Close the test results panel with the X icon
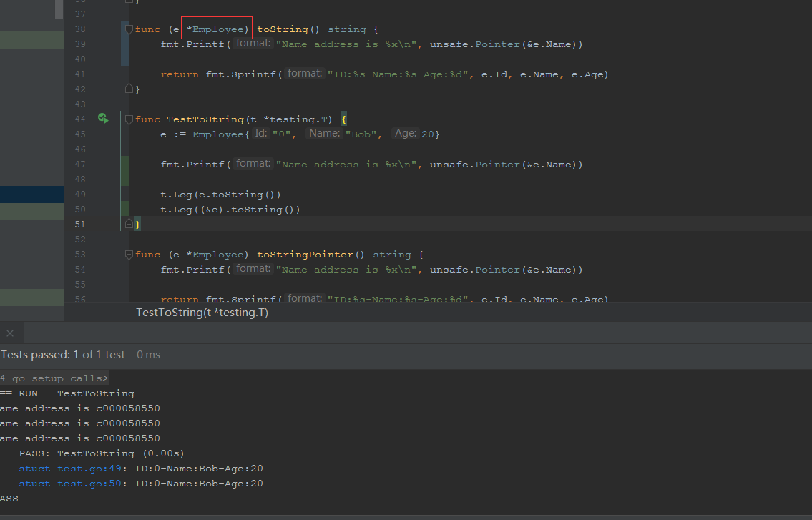Image resolution: width=812 pixels, height=520 pixels. [10, 333]
